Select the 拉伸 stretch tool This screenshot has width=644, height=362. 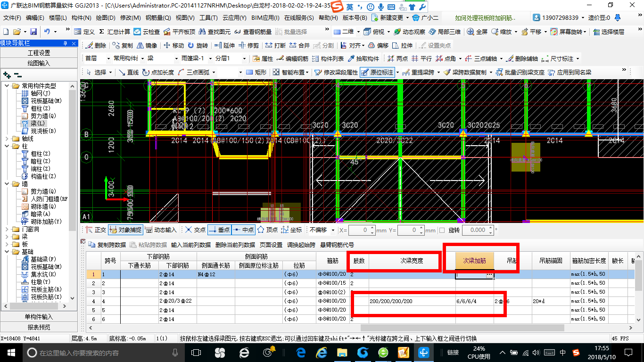click(x=402, y=45)
